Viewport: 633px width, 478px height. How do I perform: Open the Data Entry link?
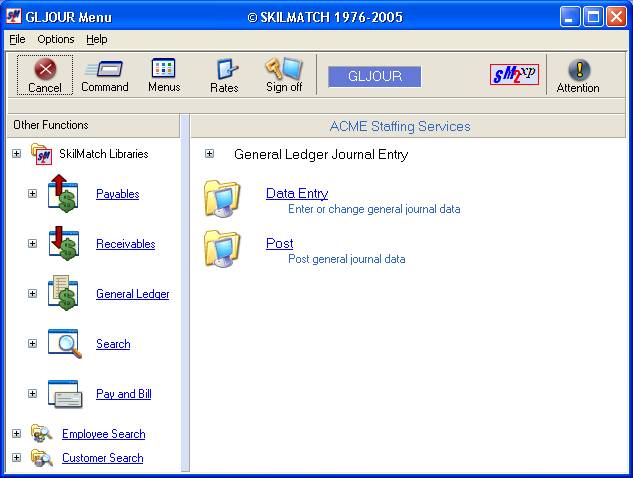pos(297,193)
